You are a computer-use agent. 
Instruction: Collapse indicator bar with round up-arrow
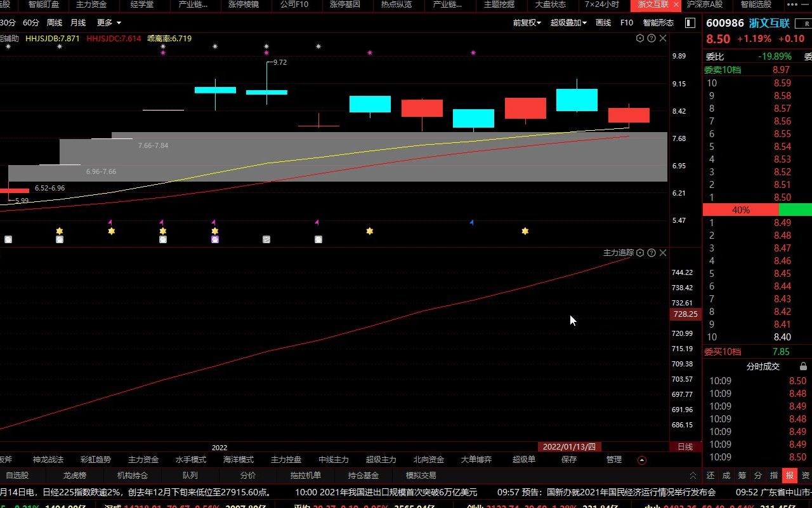pyautogui.click(x=642, y=460)
